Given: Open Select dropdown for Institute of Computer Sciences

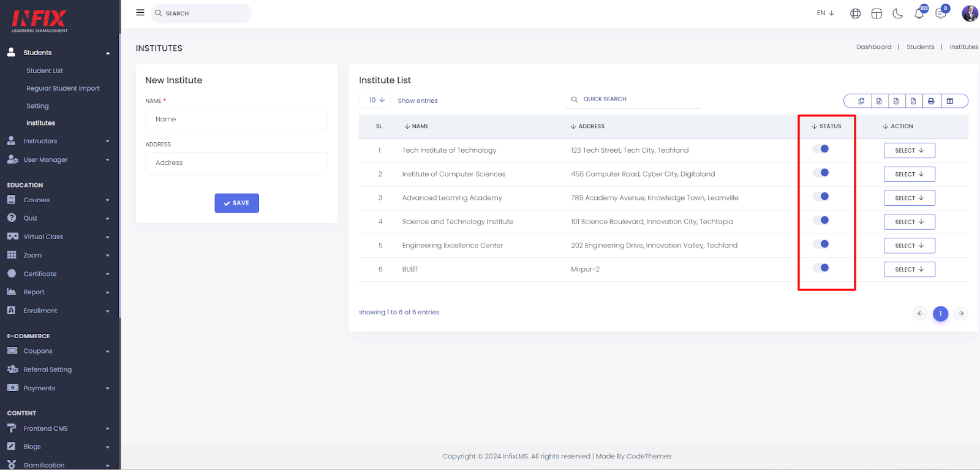Looking at the screenshot, I should (x=909, y=175).
